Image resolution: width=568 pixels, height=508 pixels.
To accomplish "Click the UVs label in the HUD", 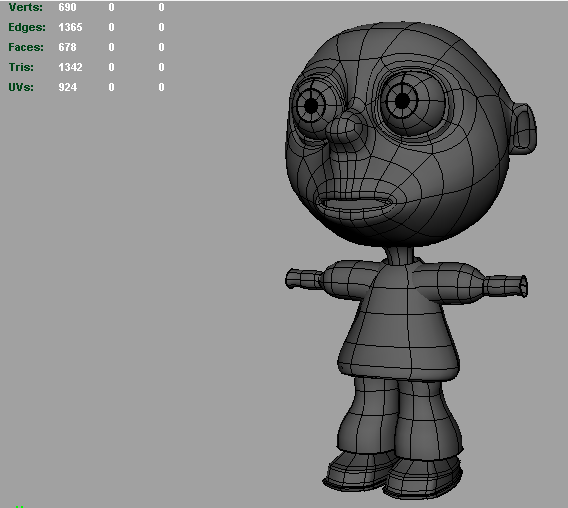I will click(21, 87).
